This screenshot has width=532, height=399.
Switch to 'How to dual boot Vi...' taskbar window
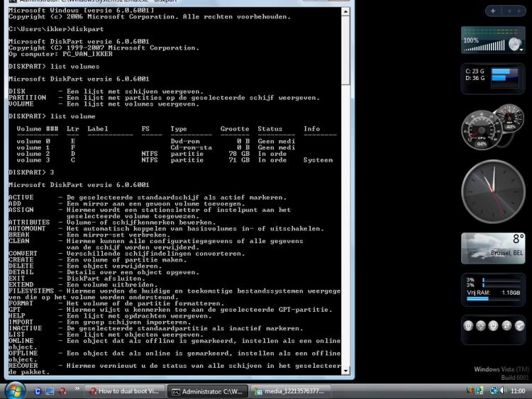[124, 390]
